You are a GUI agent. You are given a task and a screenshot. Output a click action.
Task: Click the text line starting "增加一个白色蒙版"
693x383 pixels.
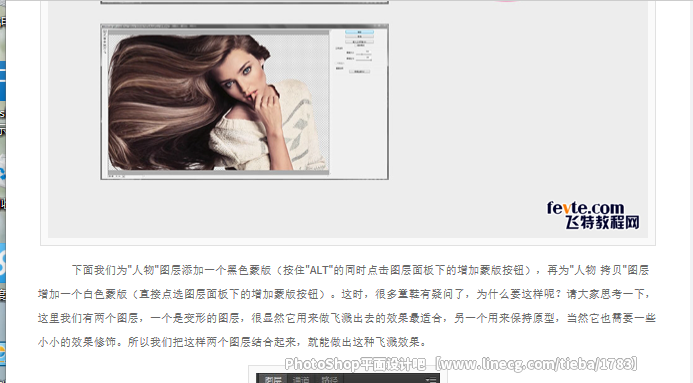click(x=343, y=294)
